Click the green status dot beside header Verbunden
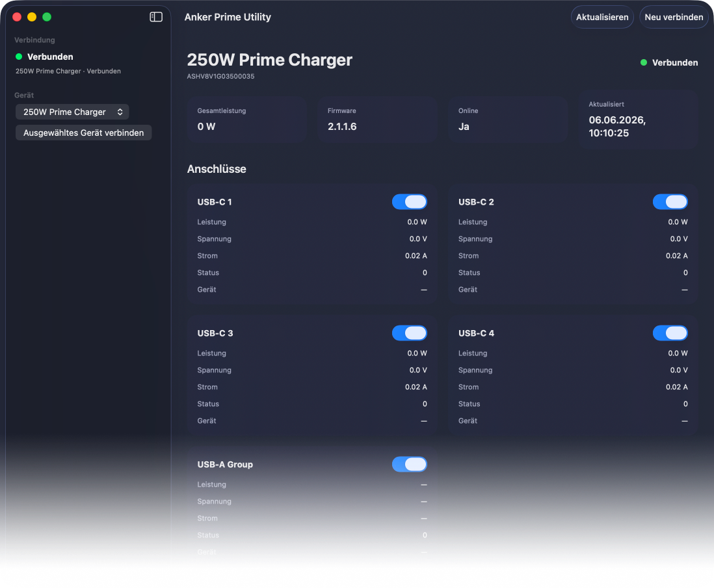Screen dimensions: 714x588 pos(643,63)
